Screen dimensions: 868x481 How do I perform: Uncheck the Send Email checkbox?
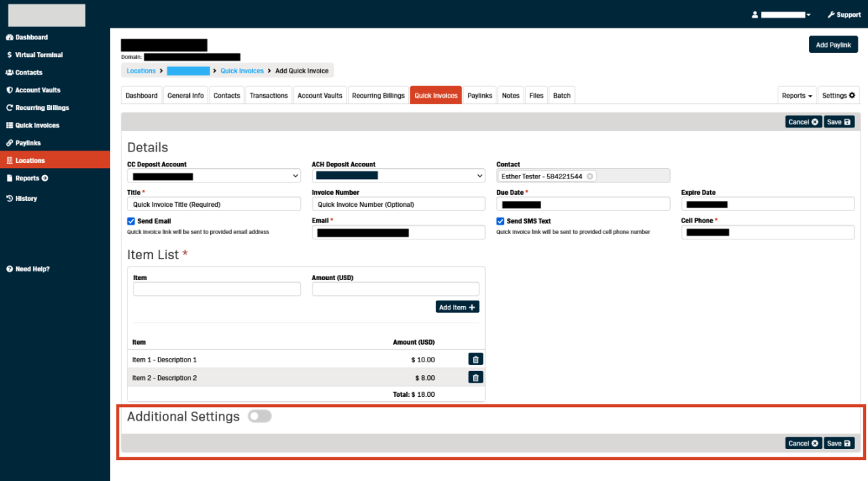pyautogui.click(x=131, y=220)
